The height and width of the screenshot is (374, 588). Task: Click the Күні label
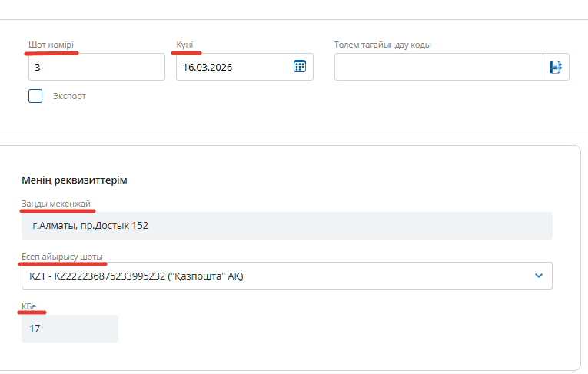[x=184, y=45]
